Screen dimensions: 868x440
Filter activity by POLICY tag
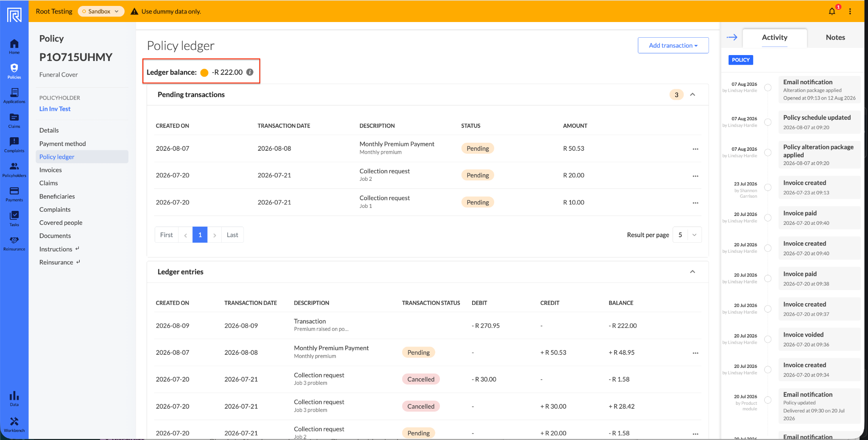click(x=740, y=60)
